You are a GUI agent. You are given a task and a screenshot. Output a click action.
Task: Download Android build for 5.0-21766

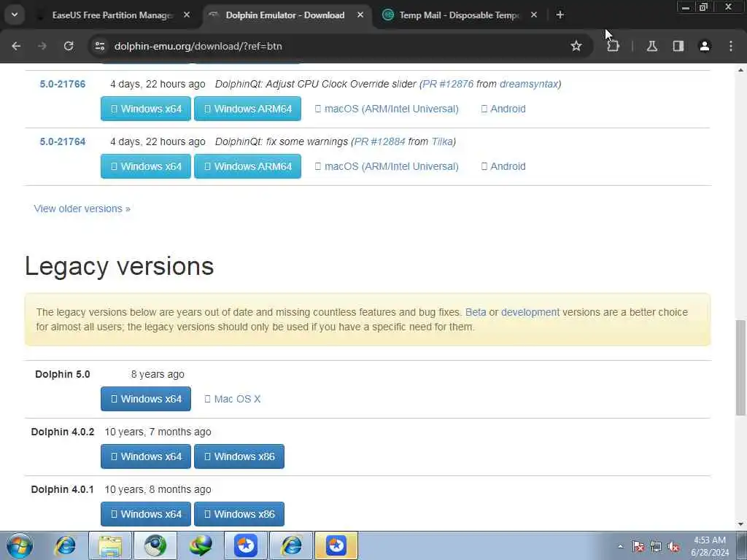pyautogui.click(x=503, y=109)
